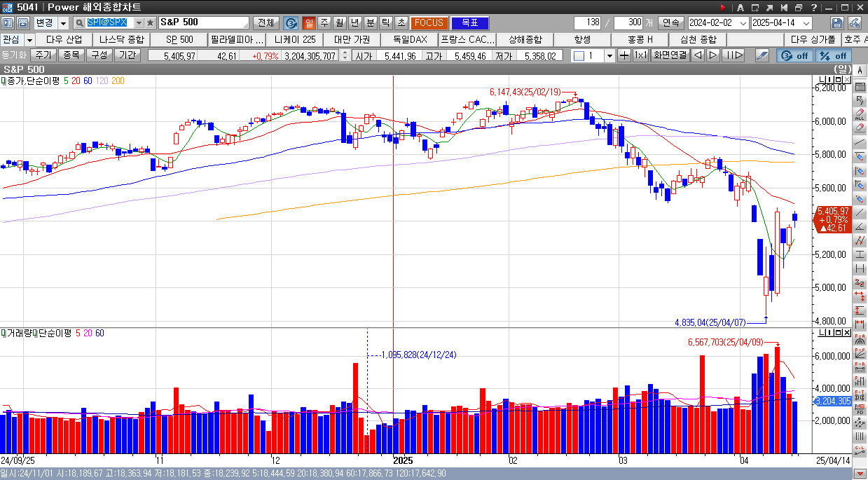Click the orange FOCUS button
The image size is (868, 480).
click(x=429, y=23)
